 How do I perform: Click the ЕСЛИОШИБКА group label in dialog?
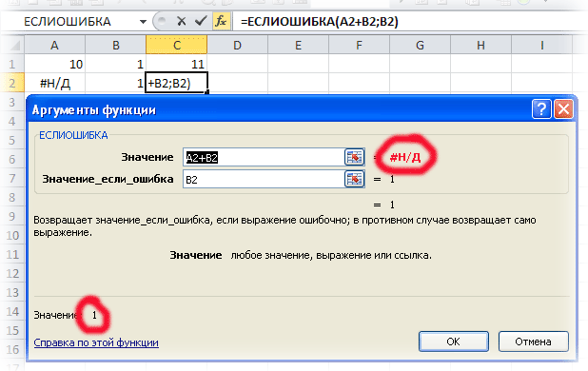click(73, 135)
